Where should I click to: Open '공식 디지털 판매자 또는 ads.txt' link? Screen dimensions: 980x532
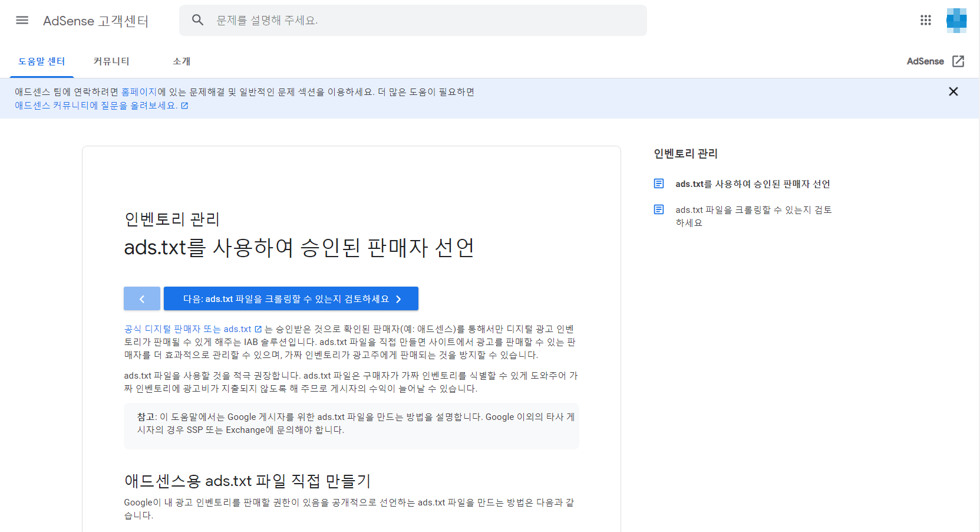click(188, 329)
